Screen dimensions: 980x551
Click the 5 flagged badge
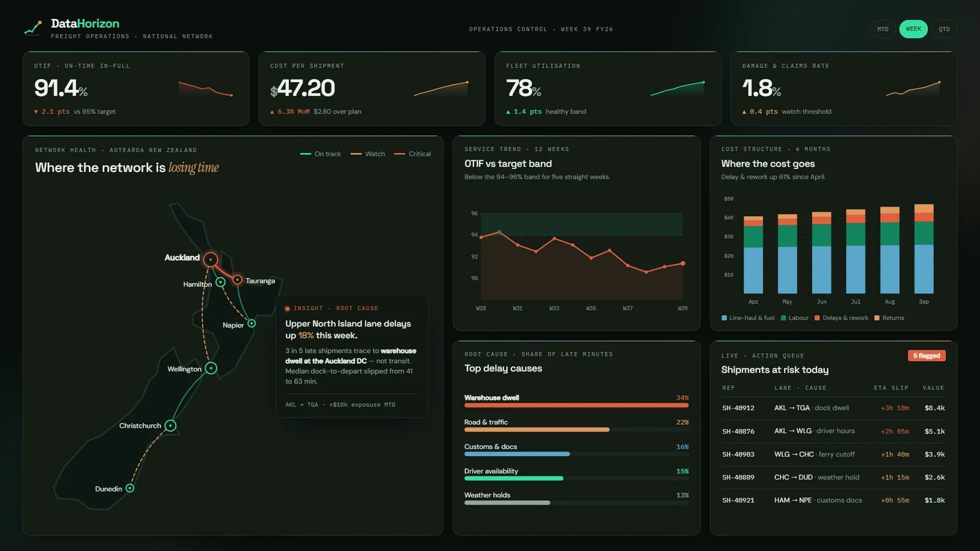(927, 356)
